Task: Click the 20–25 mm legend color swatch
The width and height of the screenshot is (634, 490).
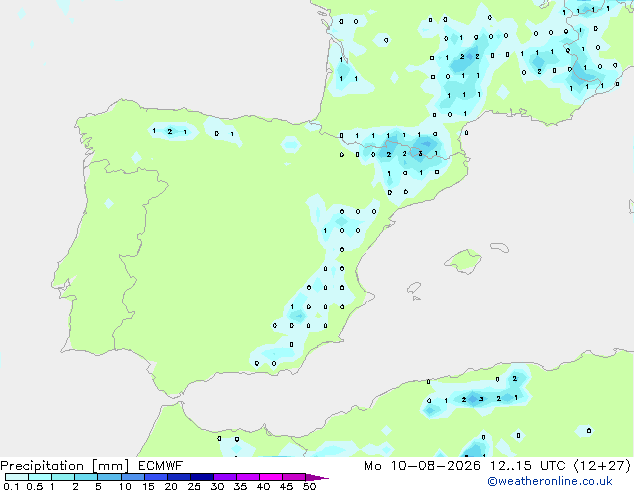Action: pyautogui.click(x=179, y=477)
